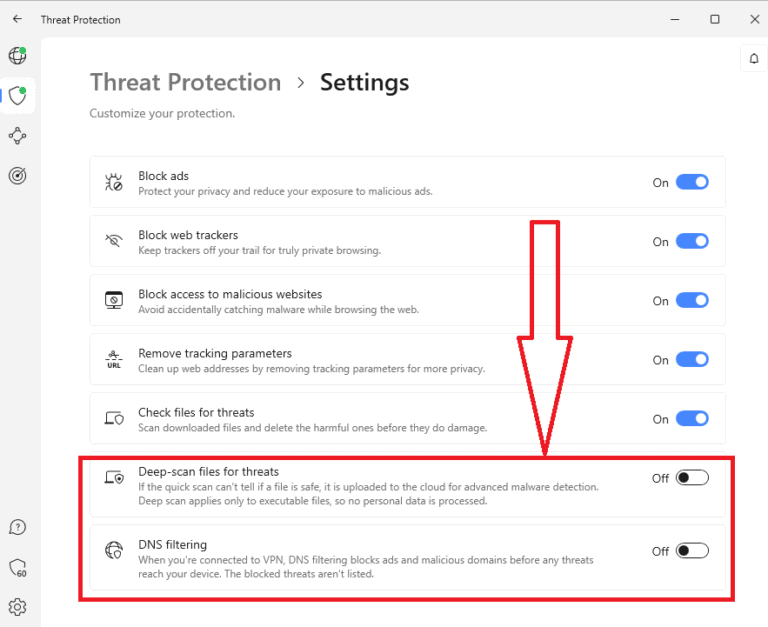Open the VPN globe sidebar icon
The width and height of the screenshot is (768, 627).
click(17, 56)
